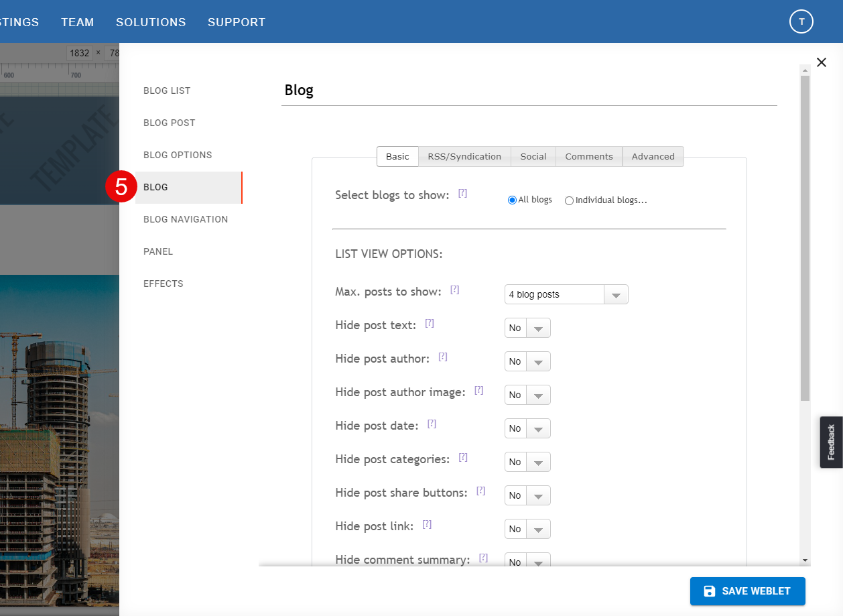Open help for Select blogs to show
The image size is (843, 616).
click(462, 193)
